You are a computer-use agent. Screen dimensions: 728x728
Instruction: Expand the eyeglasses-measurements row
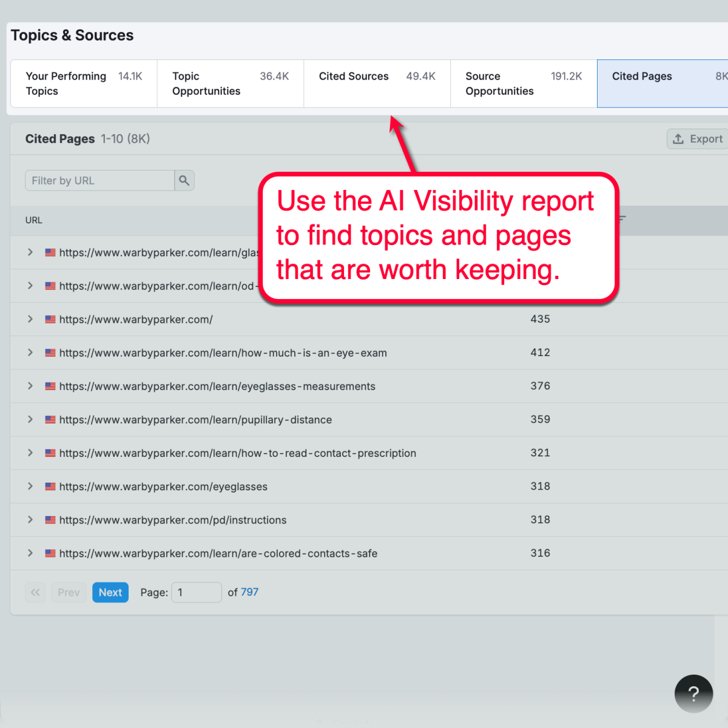pos(30,386)
